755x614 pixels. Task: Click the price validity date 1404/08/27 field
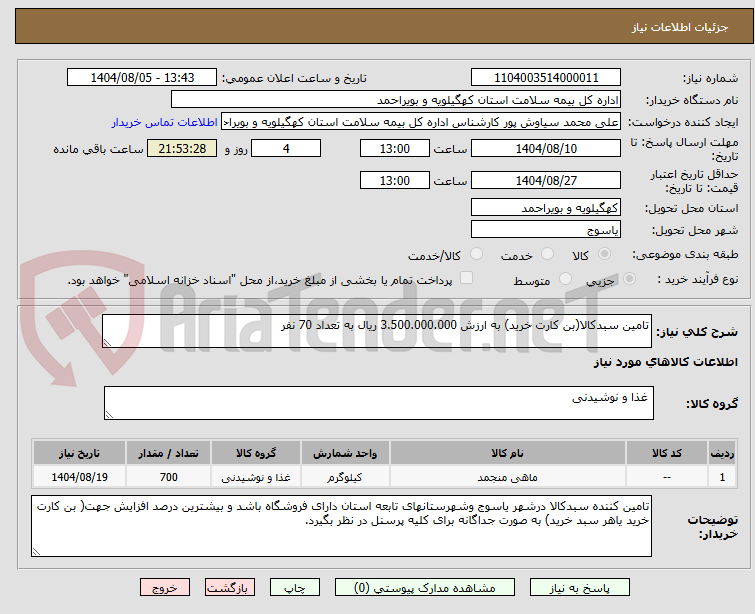(546, 180)
